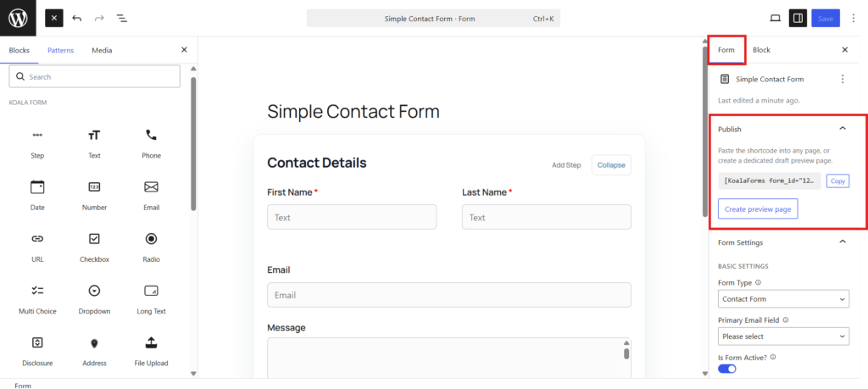Insert the Date field block
This screenshot has height=389, width=868.
[37, 195]
